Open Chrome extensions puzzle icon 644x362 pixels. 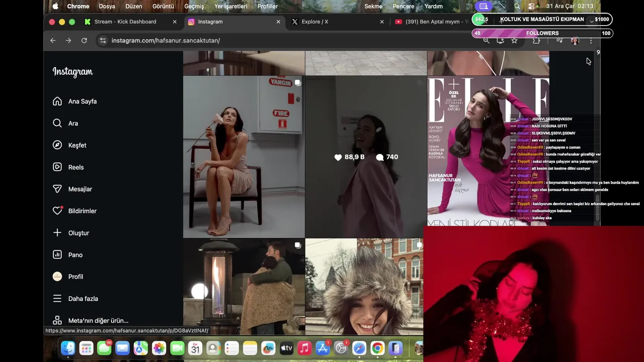[536, 40]
